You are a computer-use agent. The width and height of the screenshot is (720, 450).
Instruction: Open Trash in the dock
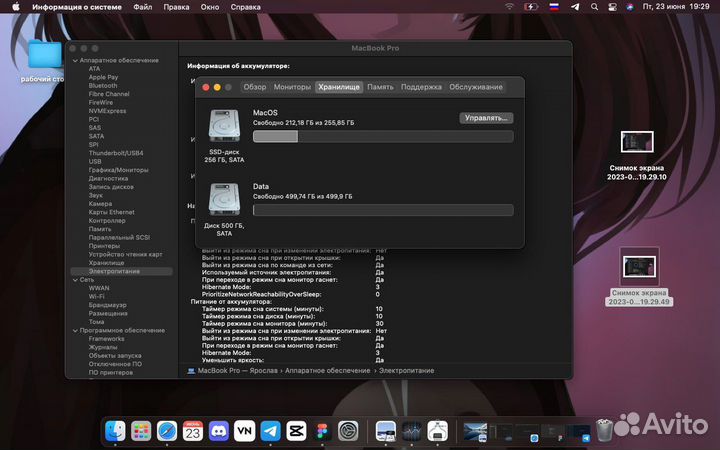coord(605,431)
